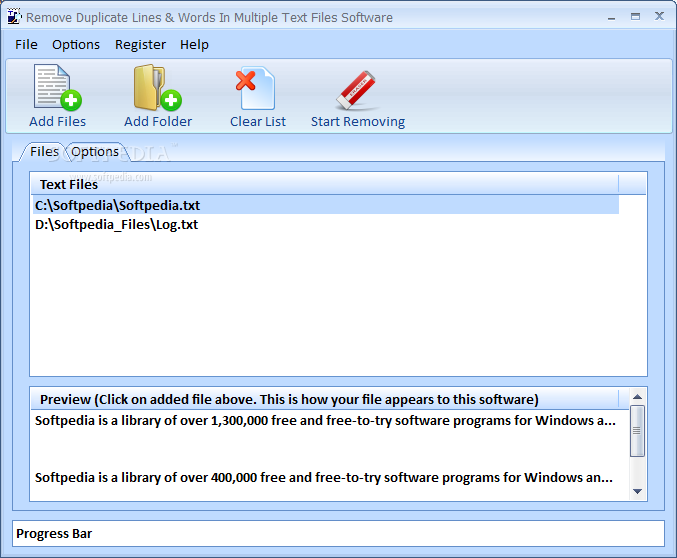The width and height of the screenshot is (677, 558).
Task: Open the Options menu in menu bar
Action: tap(76, 44)
